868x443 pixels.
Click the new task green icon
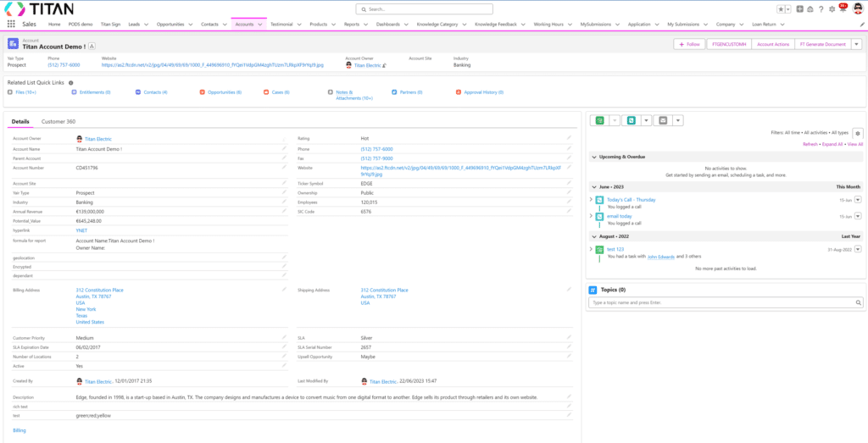coord(599,120)
